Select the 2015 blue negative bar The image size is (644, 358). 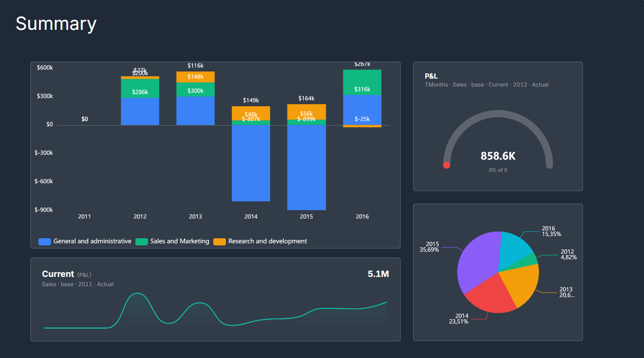point(306,168)
